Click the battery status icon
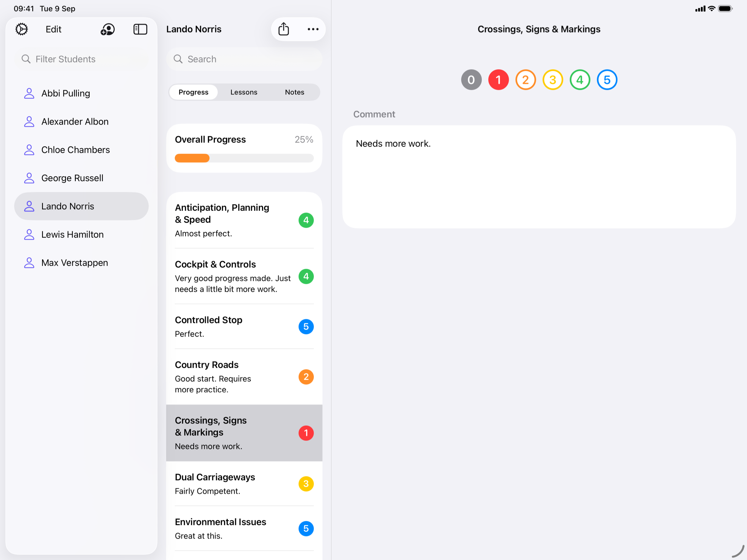This screenshot has height=560, width=747. pyautogui.click(x=725, y=9)
